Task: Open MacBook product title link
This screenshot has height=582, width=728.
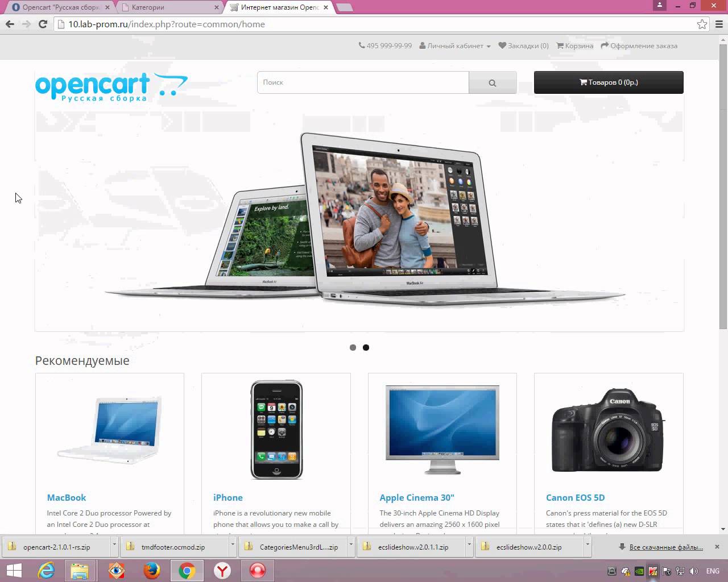Action: click(67, 497)
